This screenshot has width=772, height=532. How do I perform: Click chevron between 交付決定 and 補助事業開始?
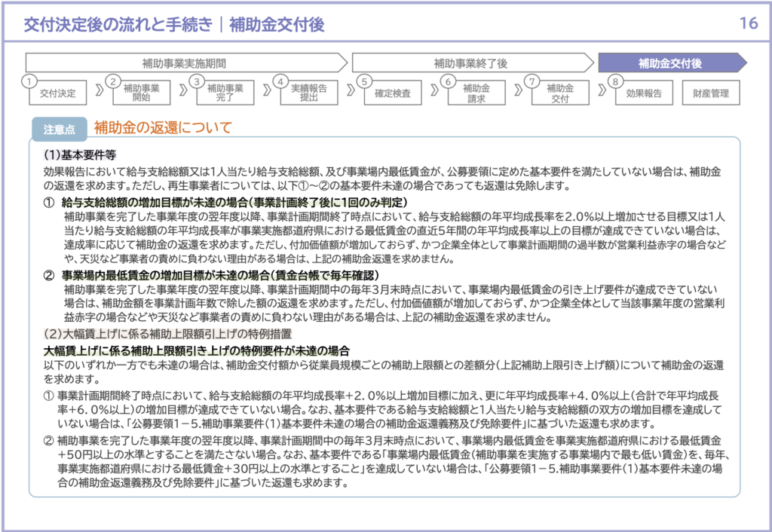click(x=98, y=93)
